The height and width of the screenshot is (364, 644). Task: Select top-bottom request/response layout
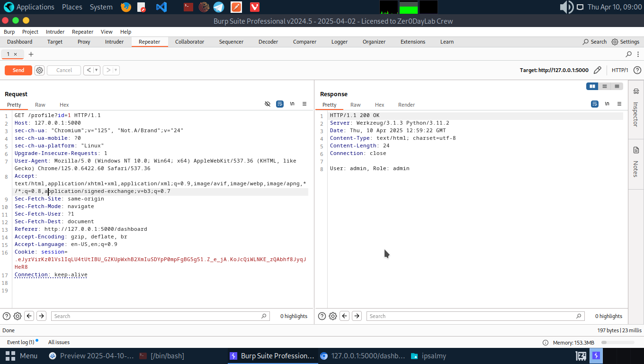[x=605, y=86]
